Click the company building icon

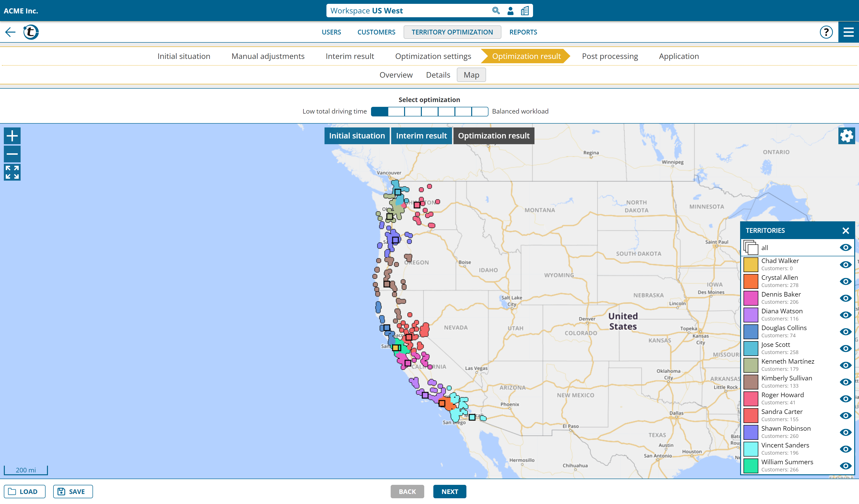[525, 11]
